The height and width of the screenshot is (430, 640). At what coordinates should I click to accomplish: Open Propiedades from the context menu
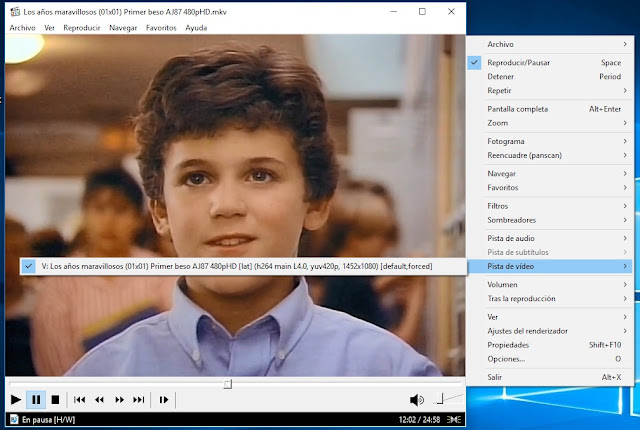tap(550, 345)
